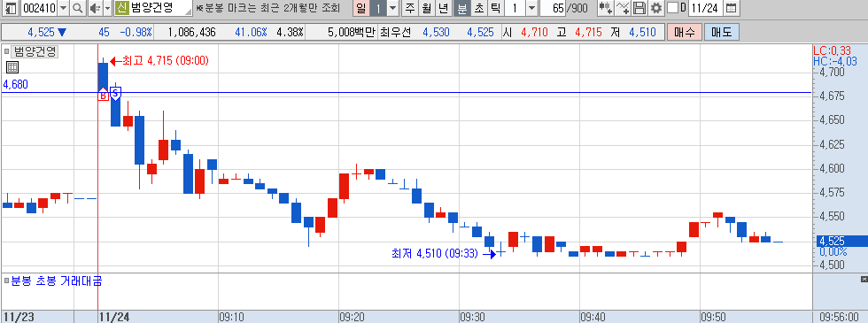
Task: Click the blue S sell marker
Action: pyautogui.click(x=116, y=94)
